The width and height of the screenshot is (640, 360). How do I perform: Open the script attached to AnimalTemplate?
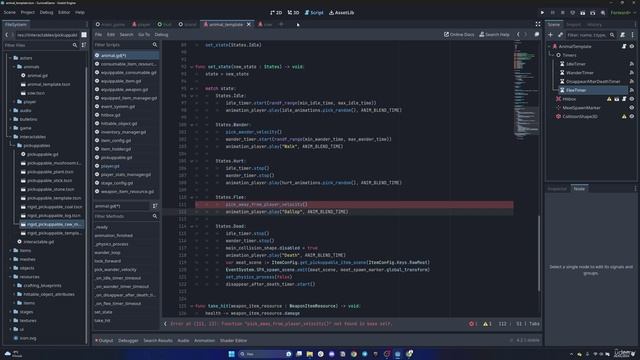[x=624, y=47]
